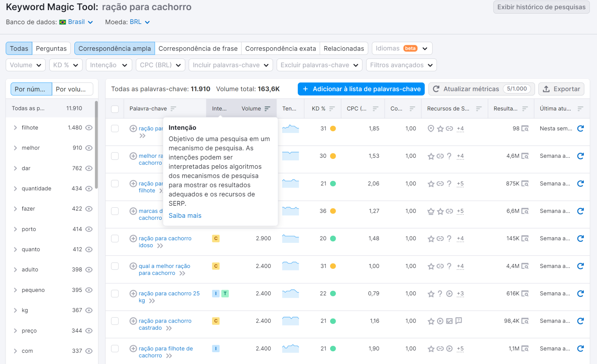Screen dimensions: 597x364
Task: Refresh metrics for the first keyword row
Action: tap(580, 129)
